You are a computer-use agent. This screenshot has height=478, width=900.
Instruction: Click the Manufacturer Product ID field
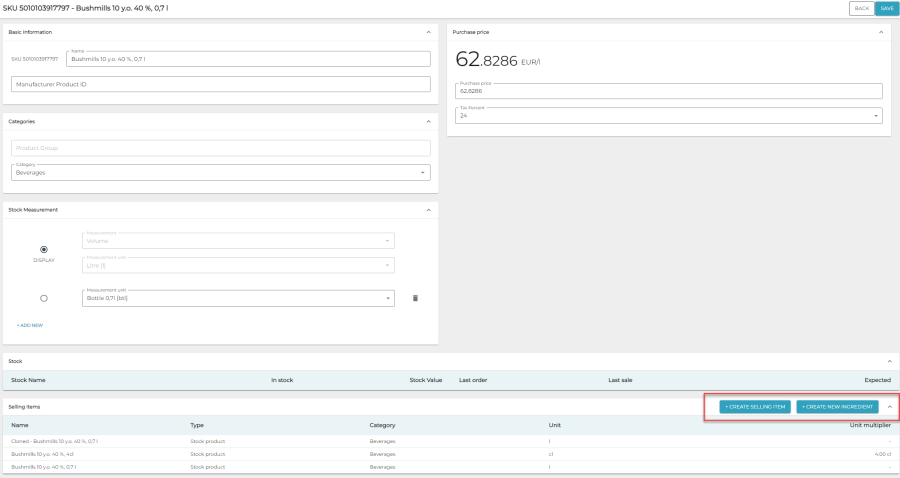coord(220,84)
